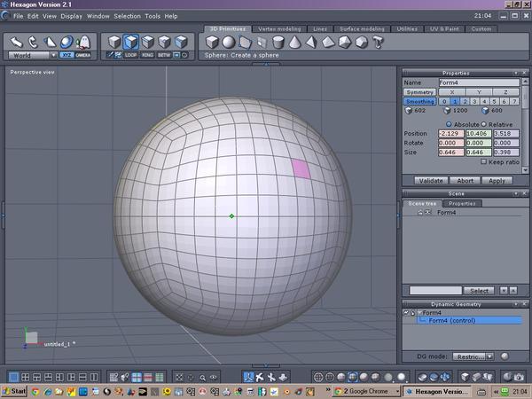Select the Relative radio button
This screenshot has height=399, width=532.
click(x=484, y=124)
